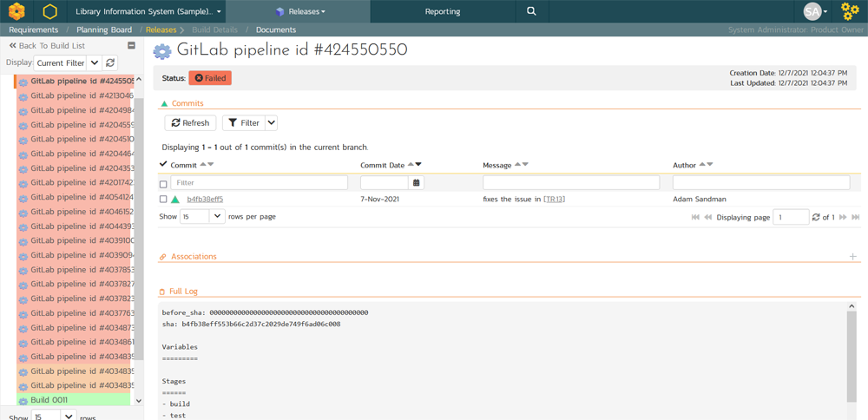
Task: Select Build 0011 in the build list
Action: [49, 400]
